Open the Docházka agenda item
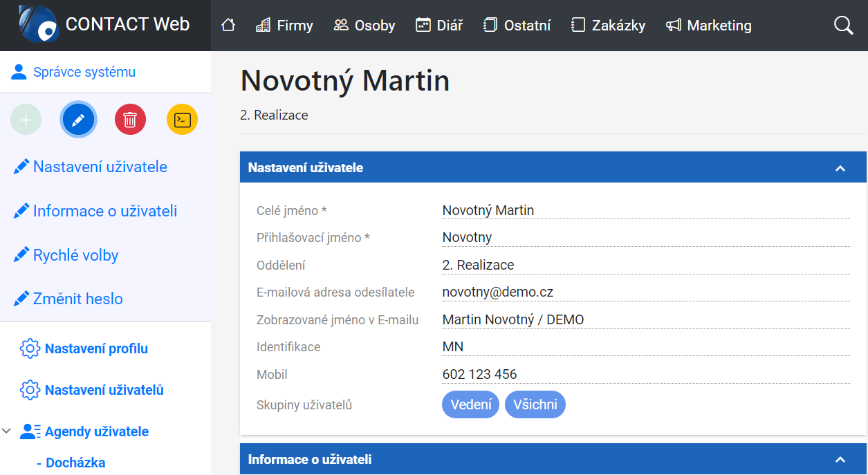The image size is (868, 475). point(75,463)
